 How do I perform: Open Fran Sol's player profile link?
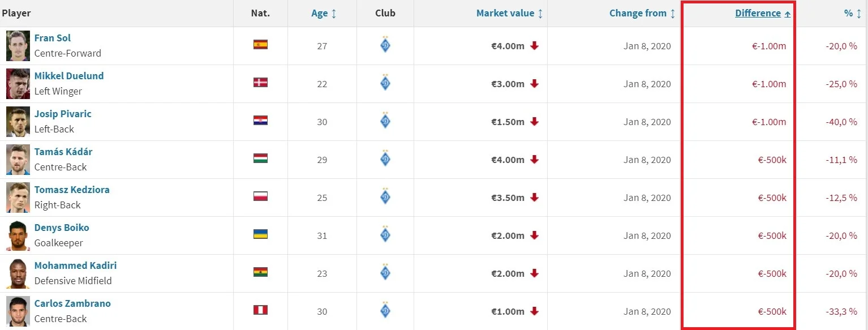(x=53, y=38)
